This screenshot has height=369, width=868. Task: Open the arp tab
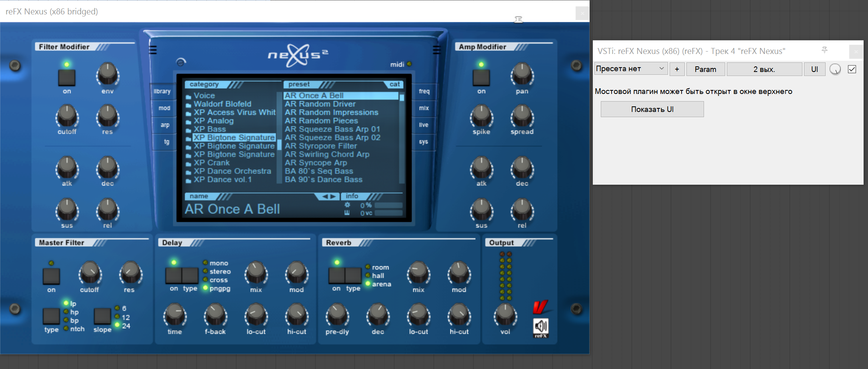pyautogui.click(x=165, y=125)
